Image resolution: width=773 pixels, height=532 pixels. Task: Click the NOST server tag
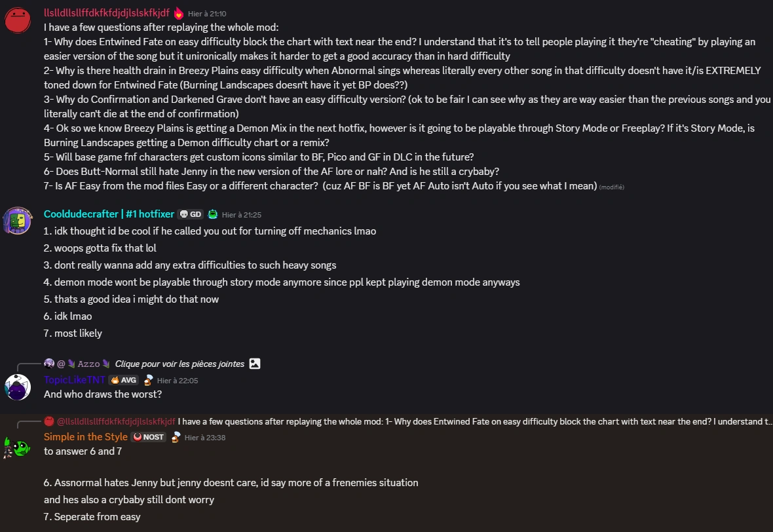coord(148,437)
